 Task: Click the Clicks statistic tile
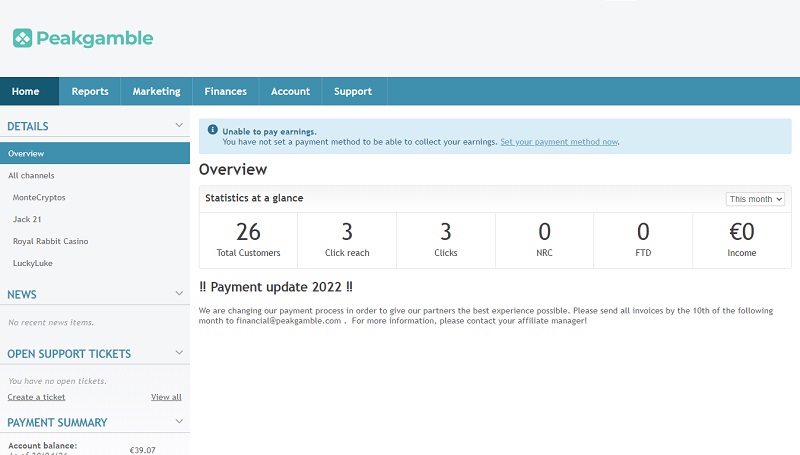(445, 240)
